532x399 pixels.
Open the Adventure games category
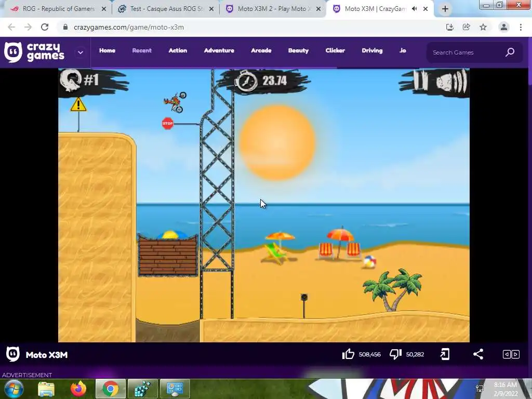219,50
